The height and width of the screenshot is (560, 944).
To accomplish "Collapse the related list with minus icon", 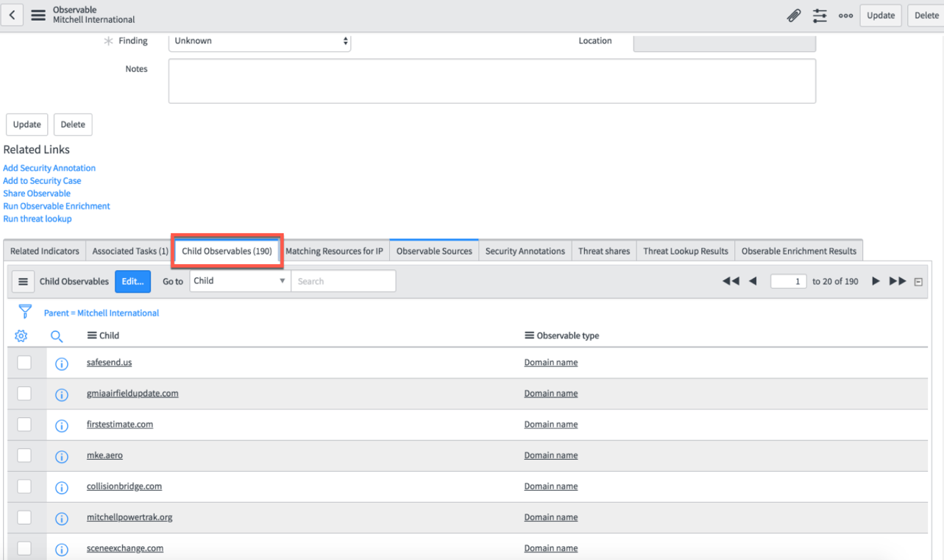I will [x=918, y=282].
